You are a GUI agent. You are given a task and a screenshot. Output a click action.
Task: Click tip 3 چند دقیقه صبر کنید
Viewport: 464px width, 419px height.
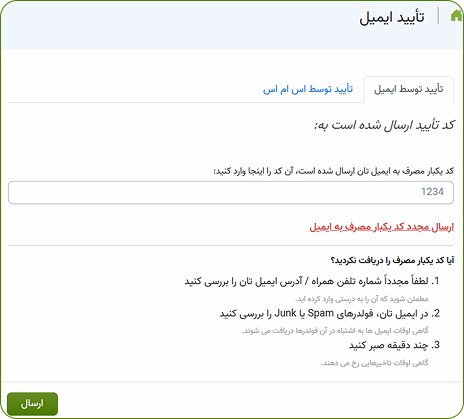pos(394,345)
